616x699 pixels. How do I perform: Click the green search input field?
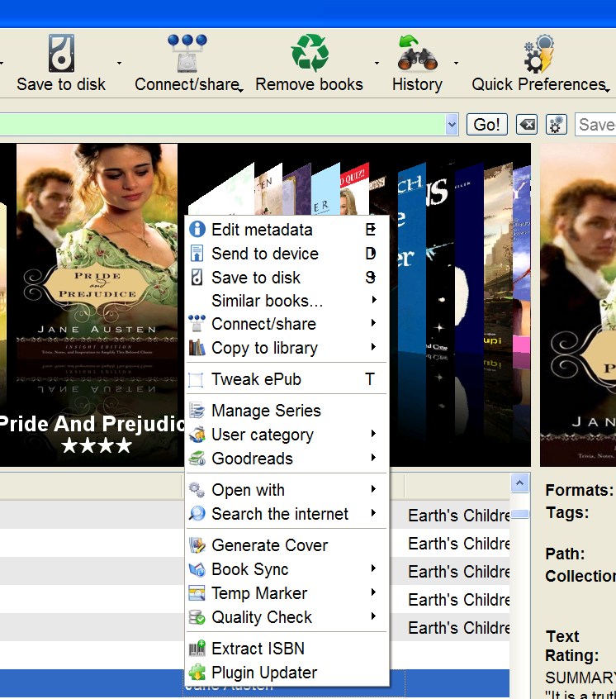tap(223, 125)
